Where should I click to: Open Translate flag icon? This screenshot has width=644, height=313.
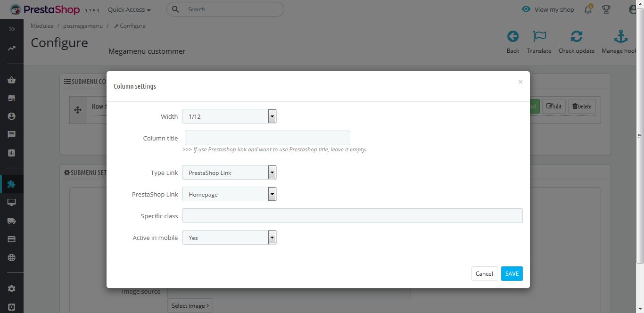(539, 37)
